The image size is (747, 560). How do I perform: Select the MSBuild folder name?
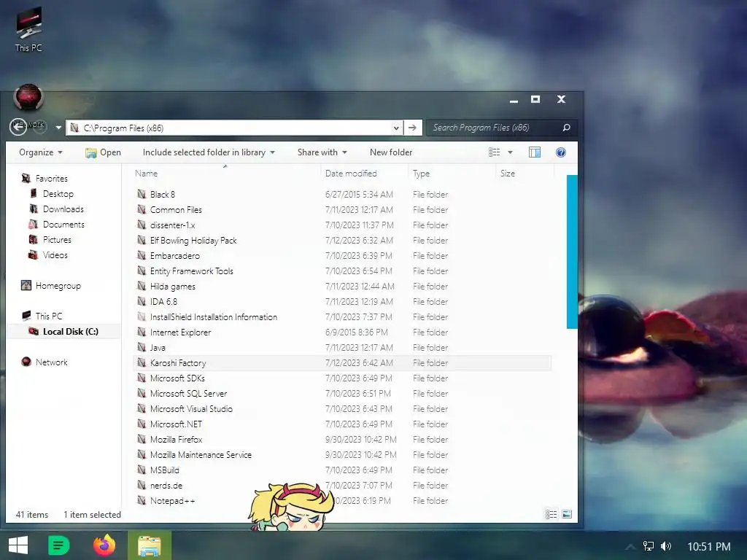tap(165, 470)
